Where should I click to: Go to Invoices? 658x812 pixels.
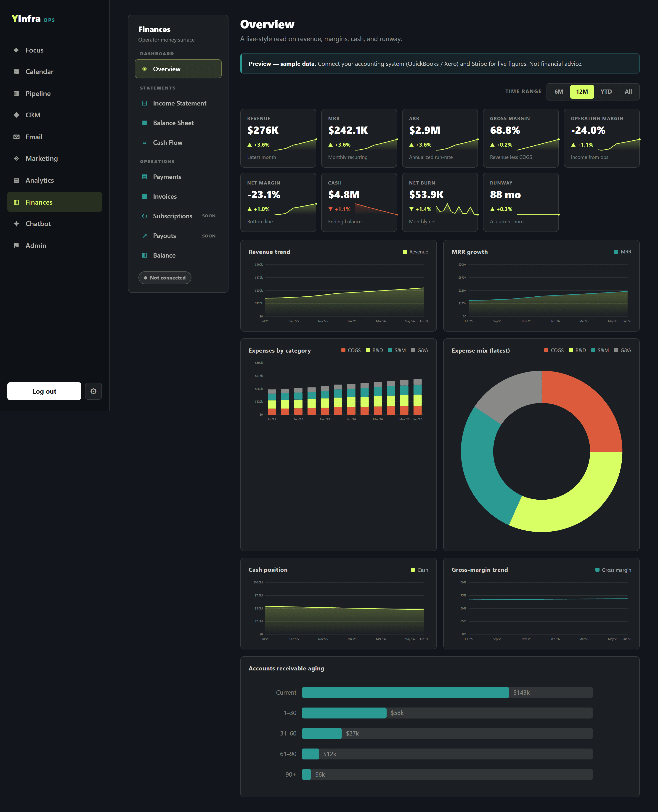[x=178, y=196]
